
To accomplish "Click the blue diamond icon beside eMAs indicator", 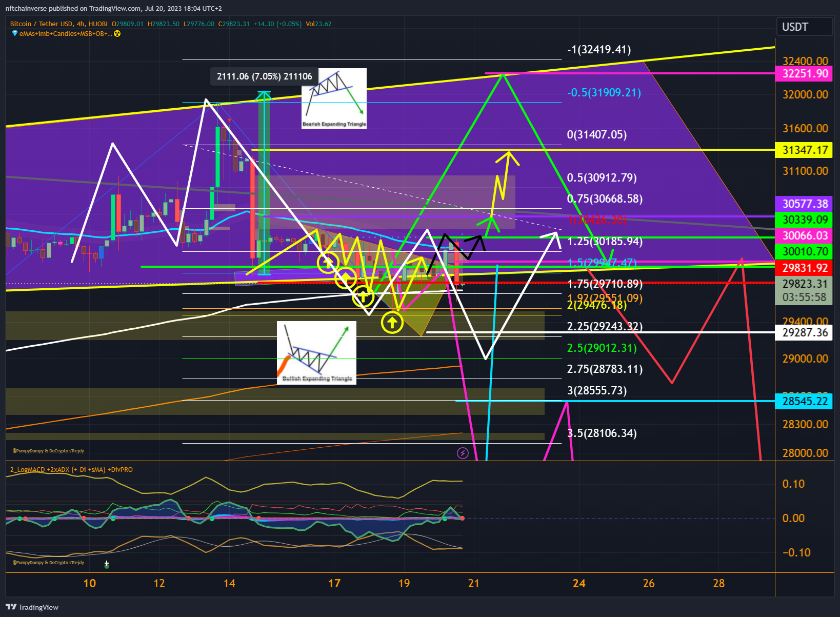I will (x=15, y=34).
